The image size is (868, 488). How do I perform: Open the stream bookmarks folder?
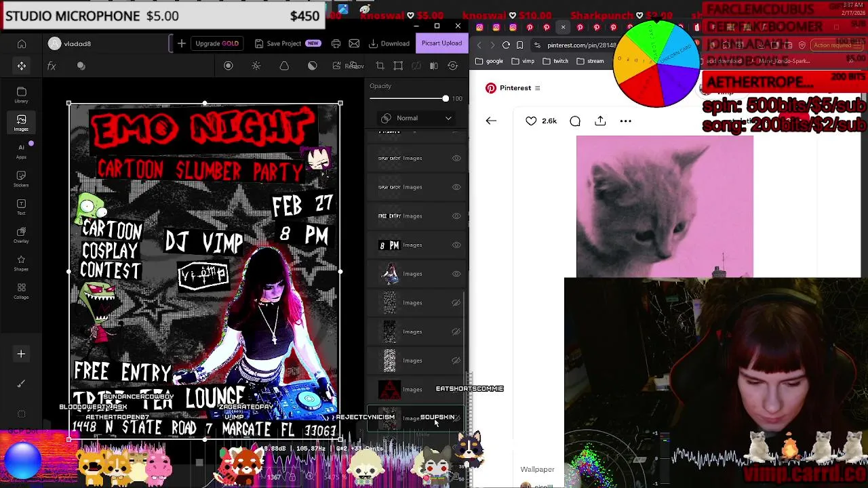point(590,61)
